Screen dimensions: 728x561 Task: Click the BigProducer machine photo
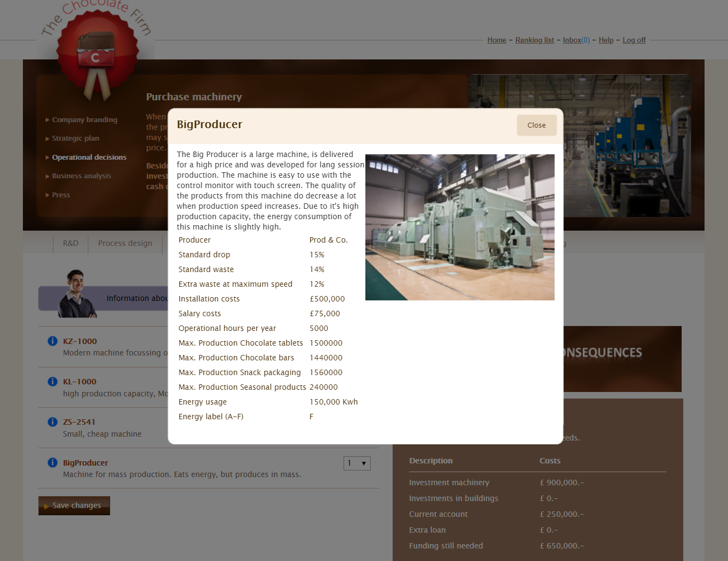tap(460, 227)
